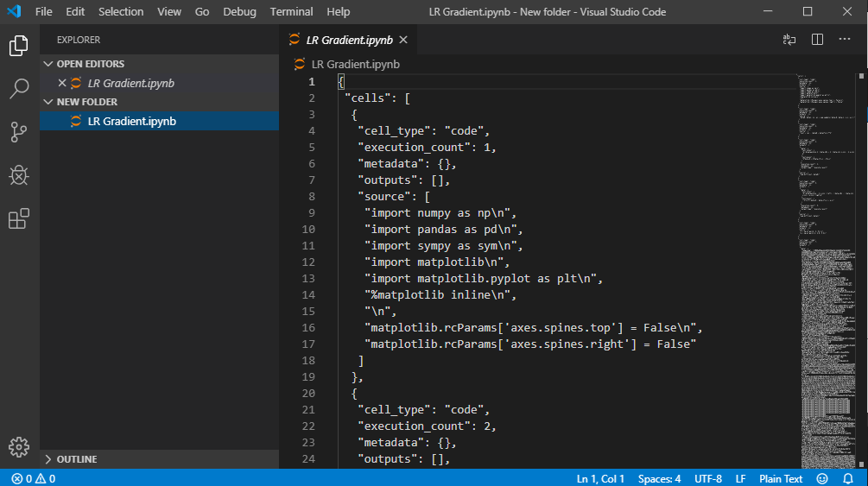
Task: Open the editor More Actions ellipsis
Action: point(845,40)
